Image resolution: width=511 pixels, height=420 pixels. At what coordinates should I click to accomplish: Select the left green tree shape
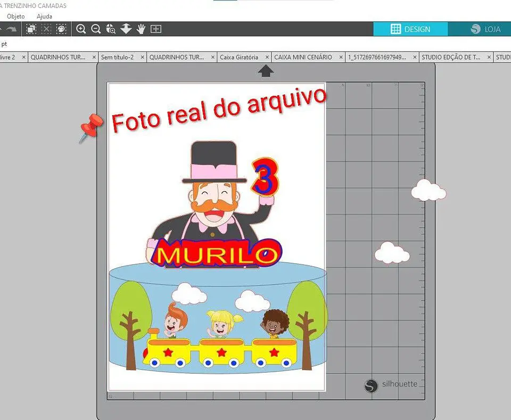pyautogui.click(x=131, y=325)
